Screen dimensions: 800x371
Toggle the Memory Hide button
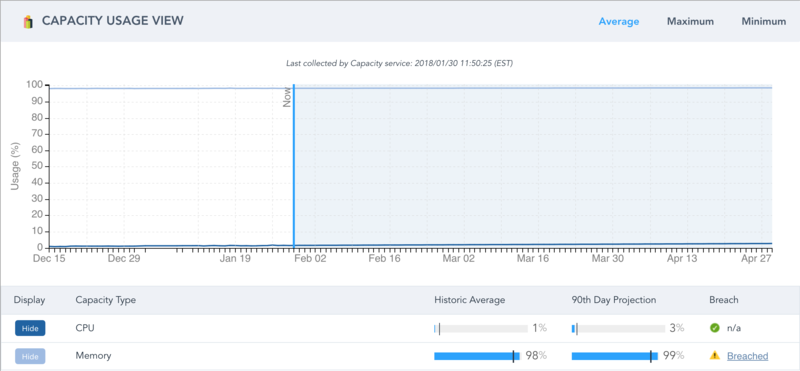(30, 356)
